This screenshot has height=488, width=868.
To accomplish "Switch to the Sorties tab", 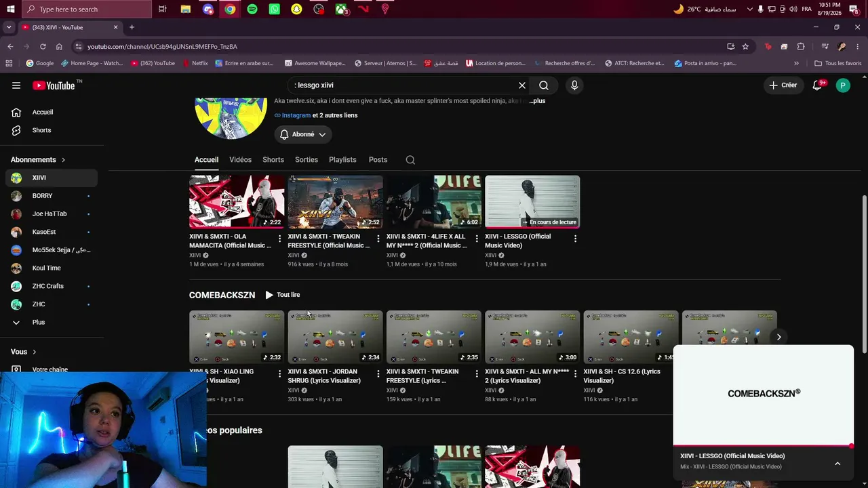I will [307, 160].
